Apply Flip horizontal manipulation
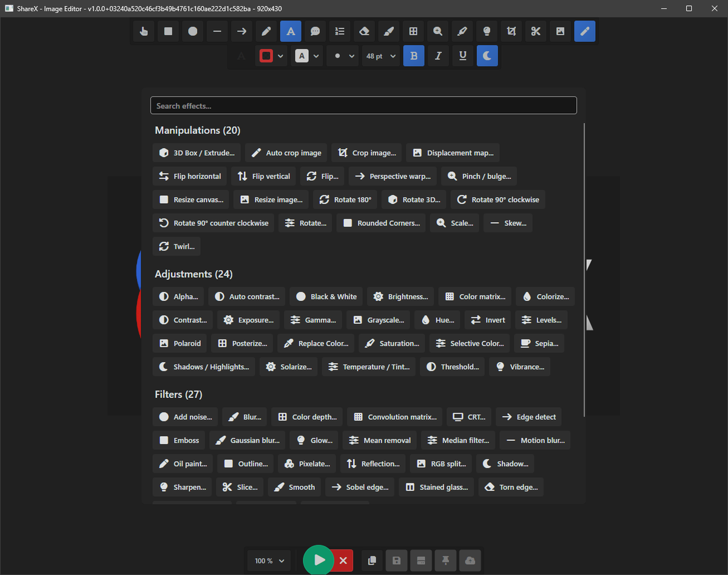This screenshot has height=575, width=728. 190,176
